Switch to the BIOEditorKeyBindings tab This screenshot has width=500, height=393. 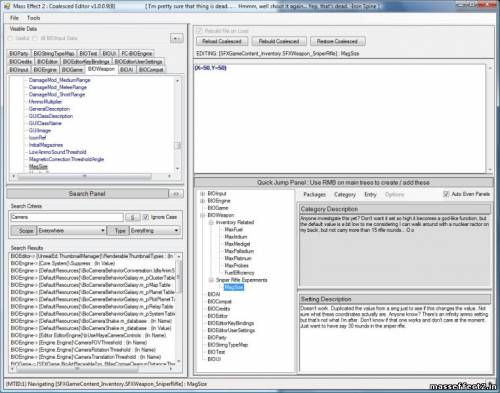tap(86, 62)
